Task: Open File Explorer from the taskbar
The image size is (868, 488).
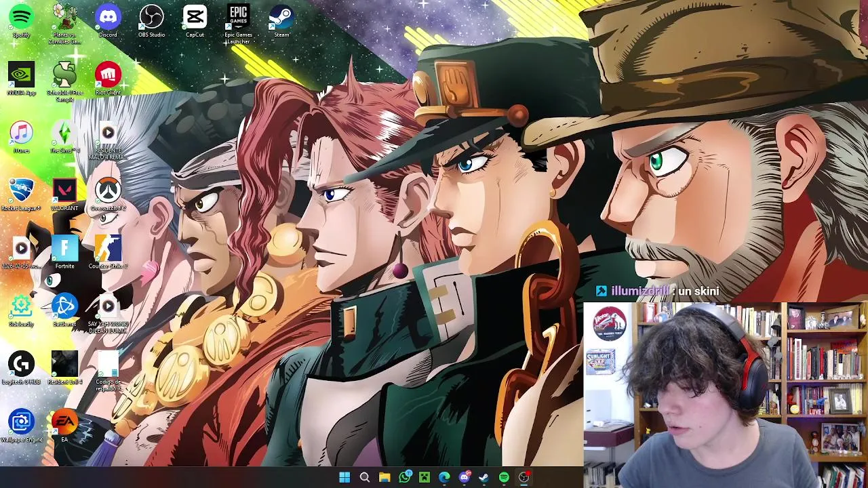Action: coord(384,478)
